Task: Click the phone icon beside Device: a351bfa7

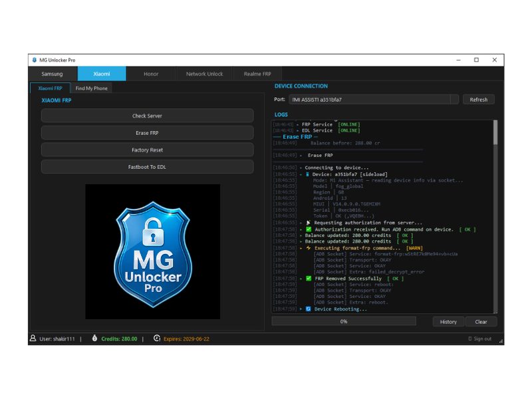Action: point(307,174)
